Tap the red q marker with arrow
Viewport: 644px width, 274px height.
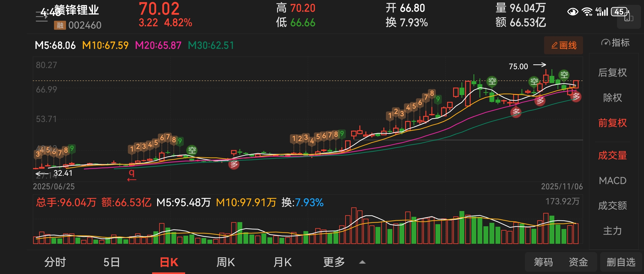tap(132, 175)
